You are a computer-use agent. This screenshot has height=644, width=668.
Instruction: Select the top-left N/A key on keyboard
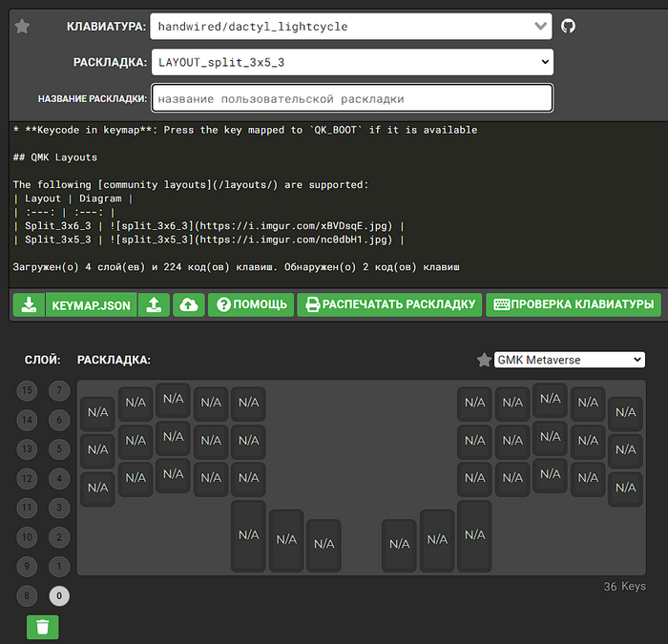pyautogui.click(x=97, y=413)
